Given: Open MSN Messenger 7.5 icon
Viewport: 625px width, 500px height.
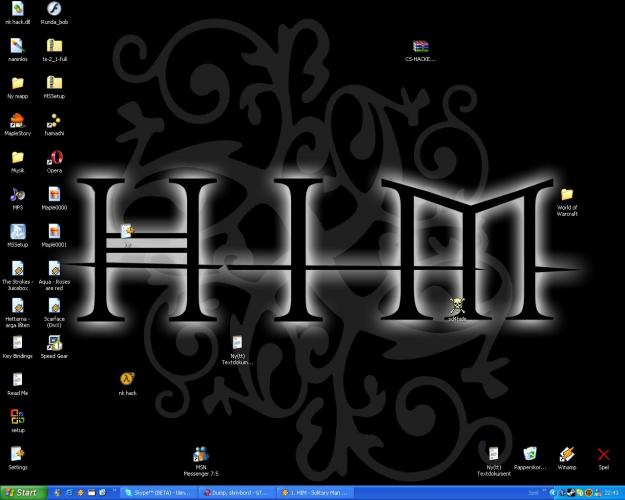Looking at the screenshot, I should 200,453.
